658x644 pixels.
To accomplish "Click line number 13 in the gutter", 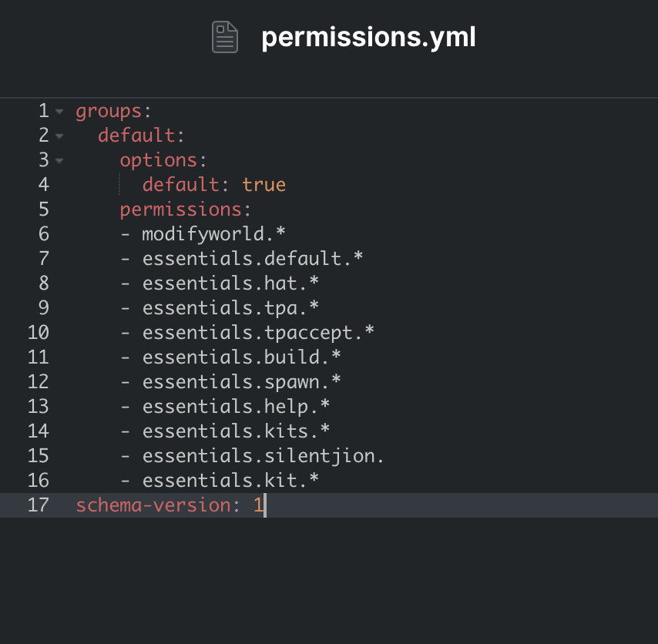I will click(38, 407).
